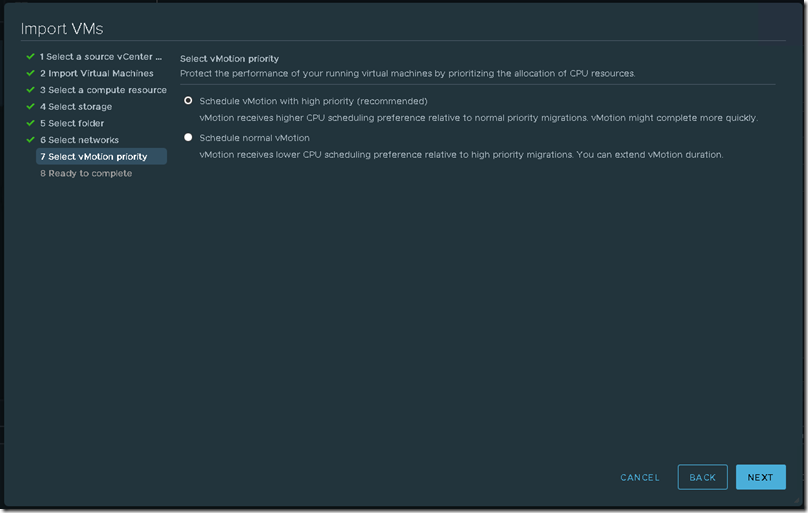
Task: Click the NEXT button
Action: click(761, 477)
